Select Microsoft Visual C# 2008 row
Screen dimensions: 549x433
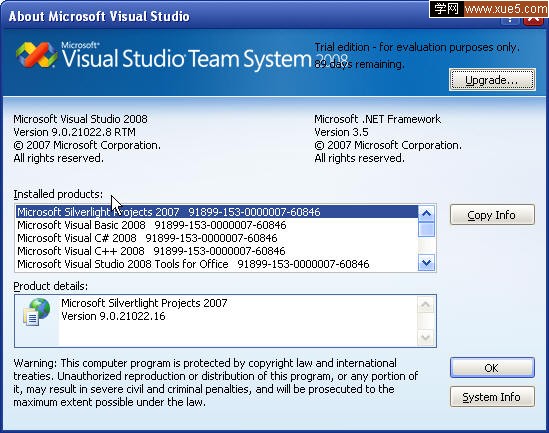(x=217, y=238)
